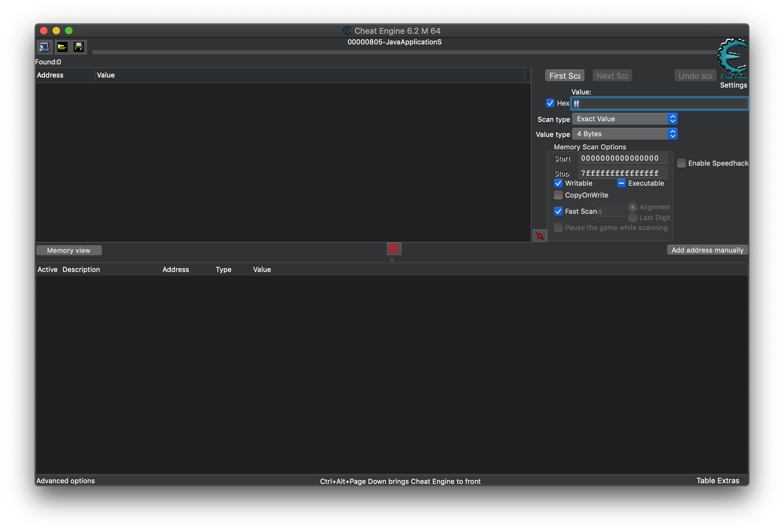Click the Type column header

(x=223, y=269)
